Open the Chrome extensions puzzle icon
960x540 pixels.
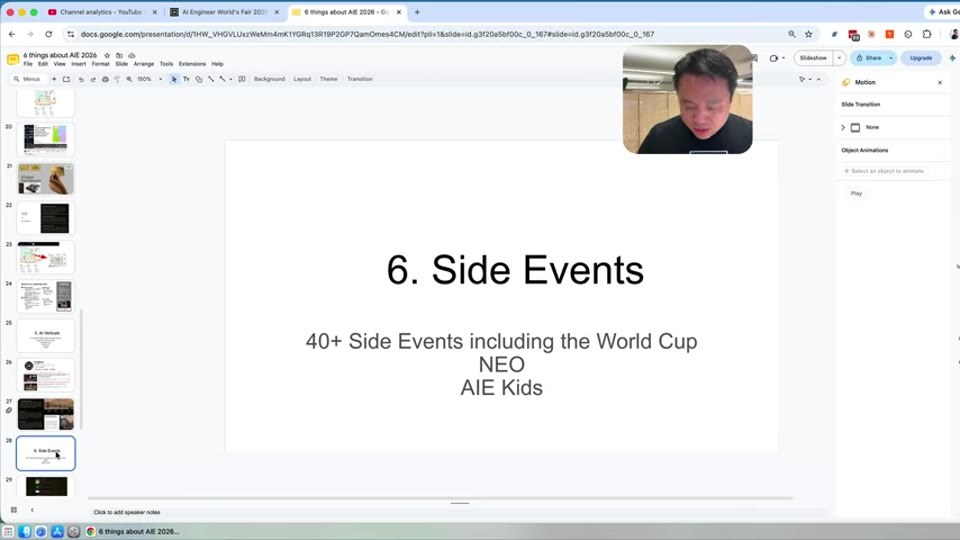pos(927,34)
